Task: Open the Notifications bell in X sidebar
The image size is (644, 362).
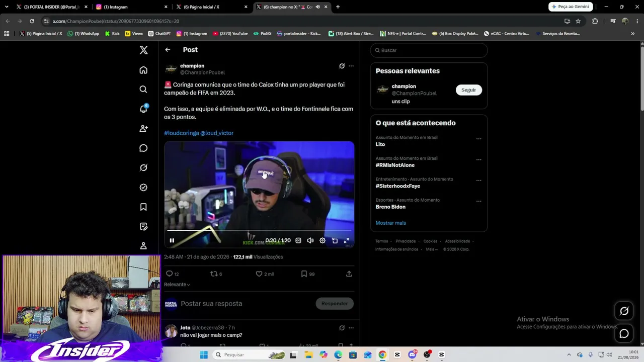Action: coord(143,109)
